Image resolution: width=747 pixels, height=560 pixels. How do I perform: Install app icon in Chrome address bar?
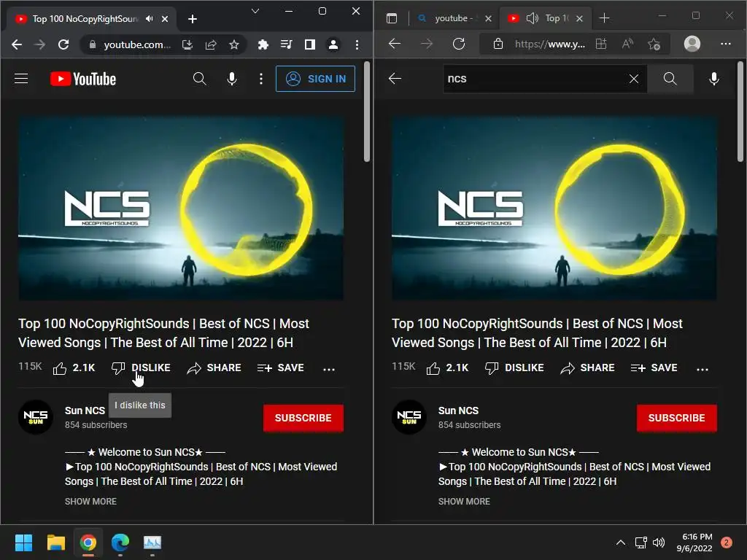187,44
